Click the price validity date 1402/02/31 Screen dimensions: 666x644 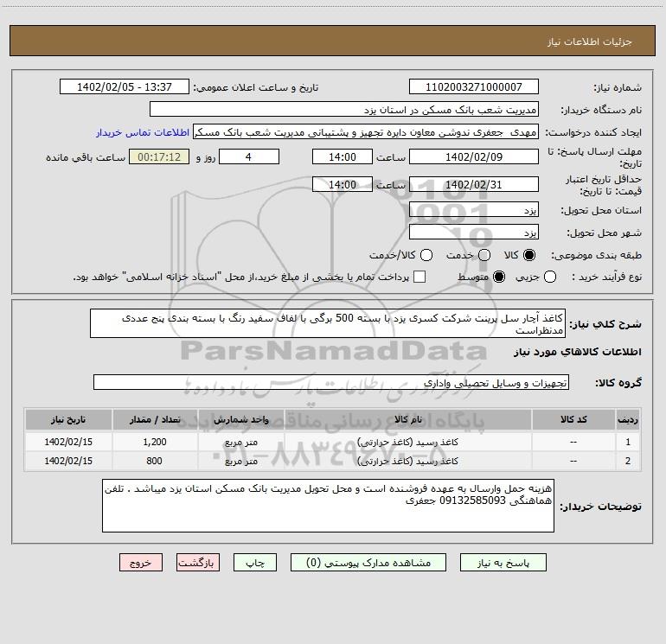point(474,185)
